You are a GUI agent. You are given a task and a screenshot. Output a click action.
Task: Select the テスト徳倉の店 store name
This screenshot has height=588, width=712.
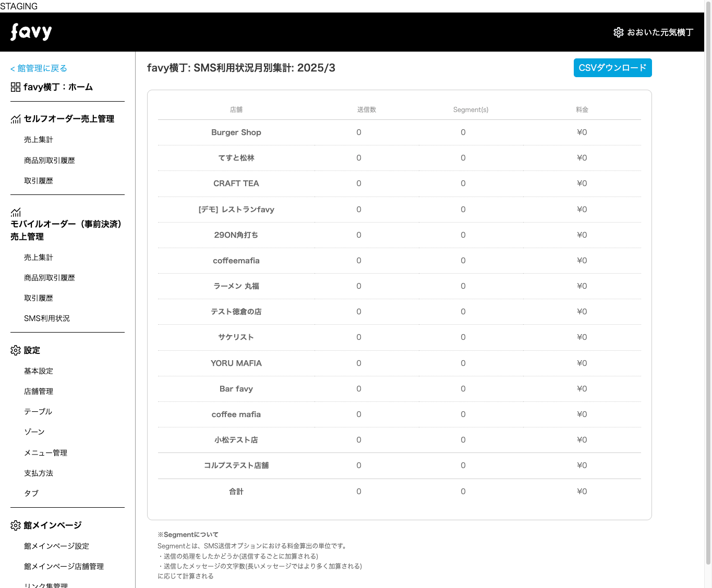[236, 312]
